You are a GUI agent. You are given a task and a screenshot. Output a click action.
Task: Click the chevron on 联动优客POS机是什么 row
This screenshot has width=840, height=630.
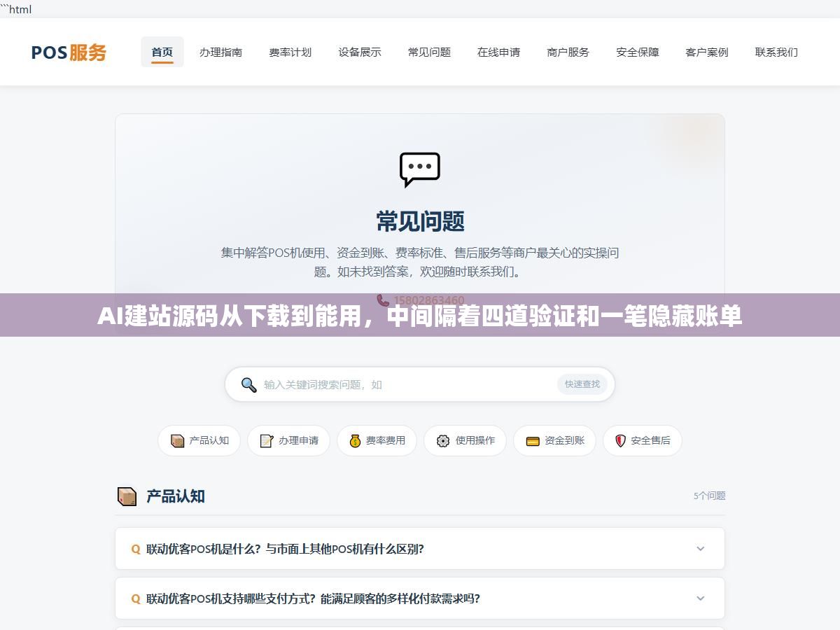pyautogui.click(x=701, y=549)
